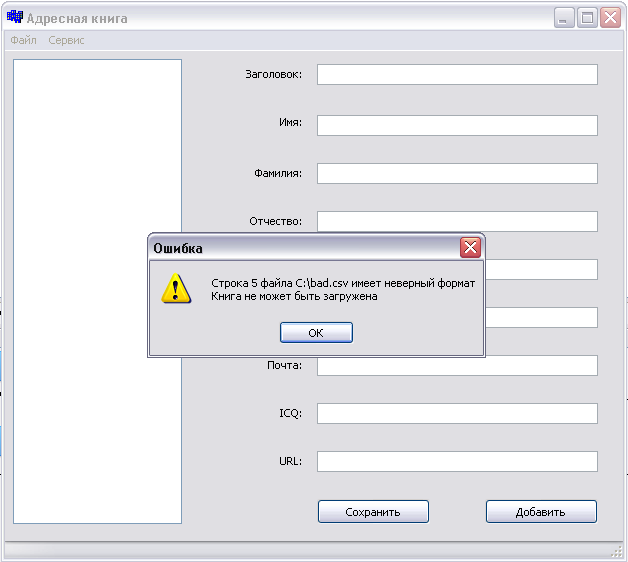Click the Фамилия: label
Image resolution: width=628 pixels, height=562 pixels.
pyautogui.click(x=278, y=173)
